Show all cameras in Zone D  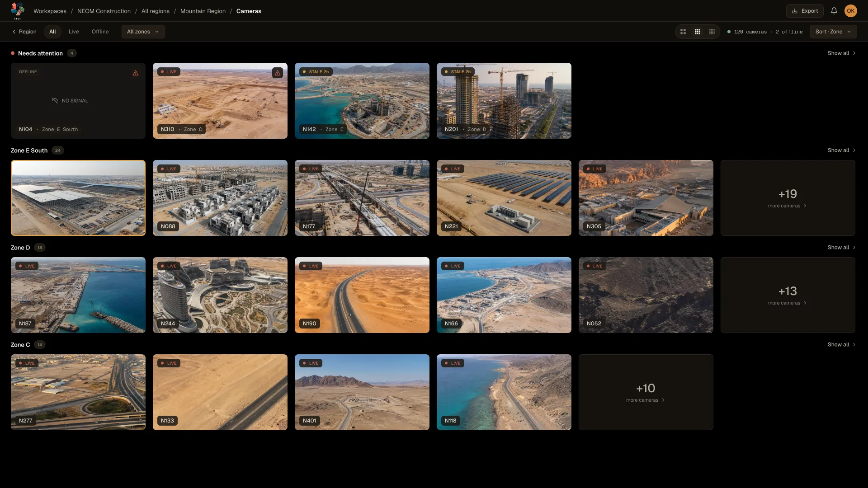tap(841, 248)
